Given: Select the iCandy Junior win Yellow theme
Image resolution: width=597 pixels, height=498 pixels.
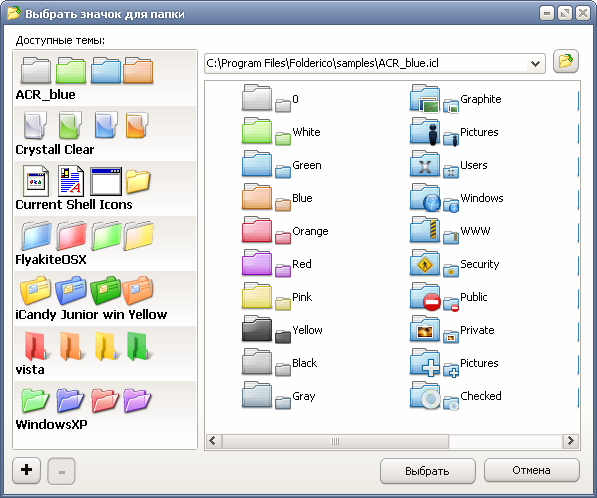Looking at the screenshot, I should click(x=105, y=298).
